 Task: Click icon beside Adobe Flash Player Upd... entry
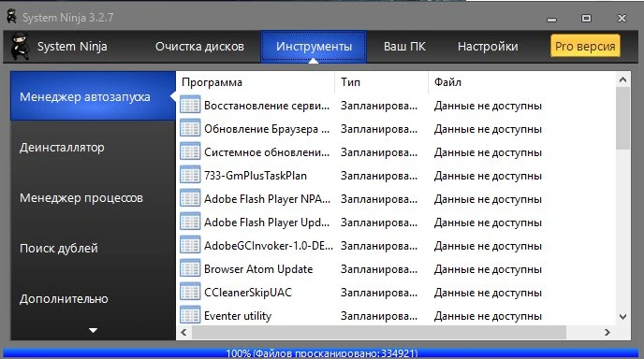pos(190,223)
